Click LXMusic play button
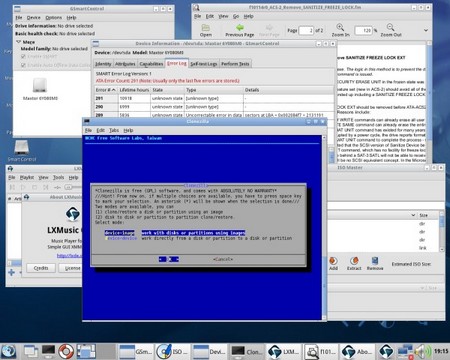Viewport: 450px width, 360px height. tap(23, 187)
